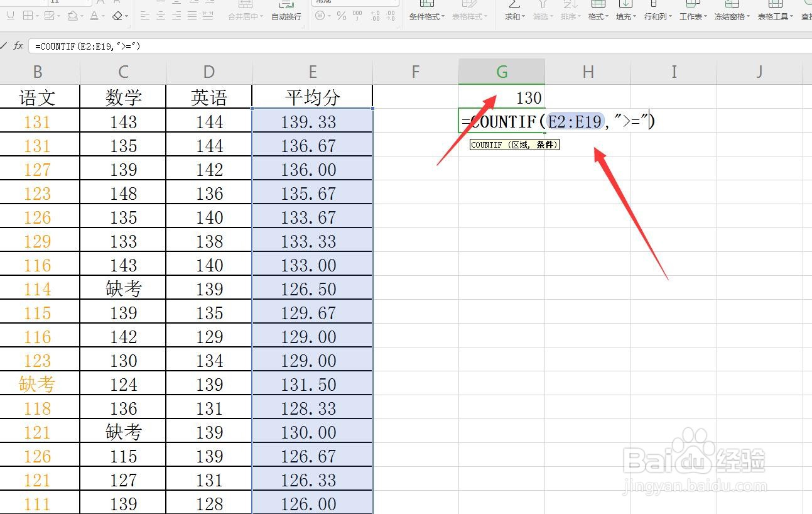Apply underline formatting to selected cells

pyautogui.click(x=11, y=15)
